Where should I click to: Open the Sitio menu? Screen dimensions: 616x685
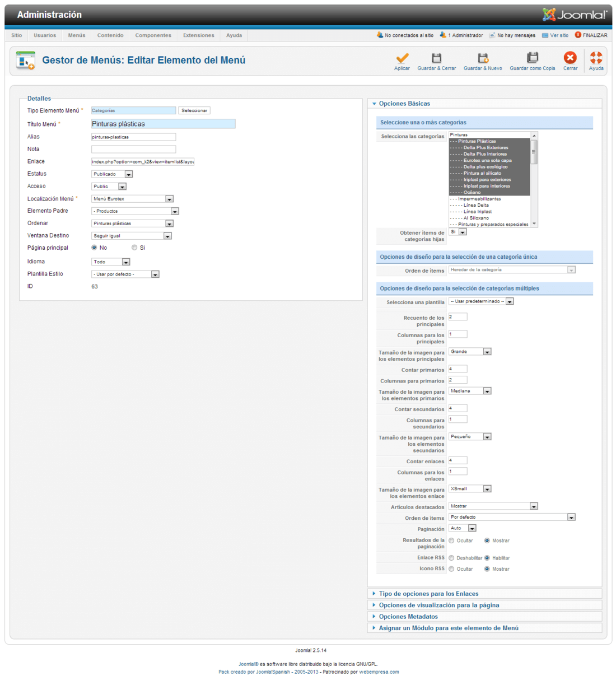coord(17,35)
